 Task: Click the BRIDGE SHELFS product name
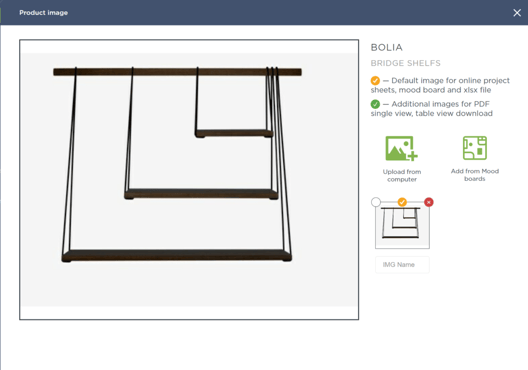tap(405, 63)
